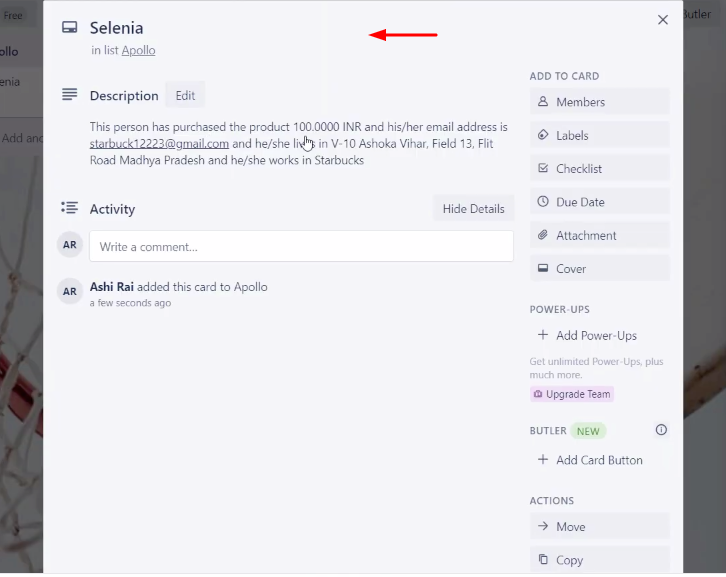Open the Apollo list link

point(138,50)
